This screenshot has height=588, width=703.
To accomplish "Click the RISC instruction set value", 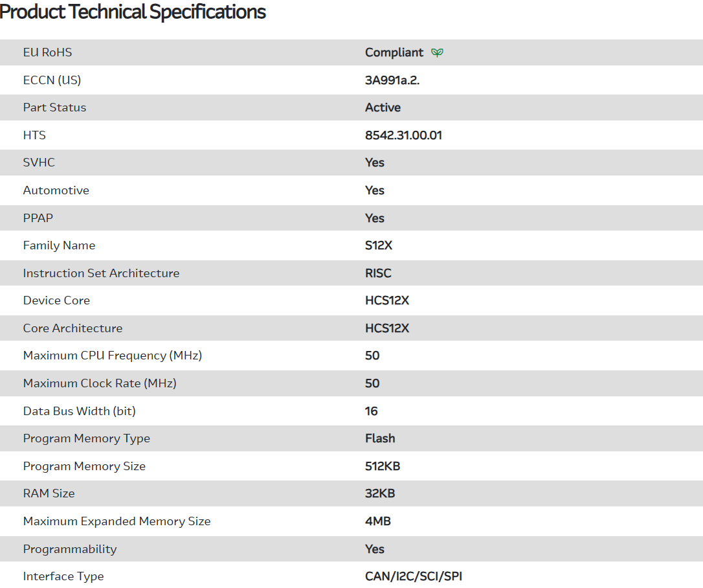I will 378,273.
